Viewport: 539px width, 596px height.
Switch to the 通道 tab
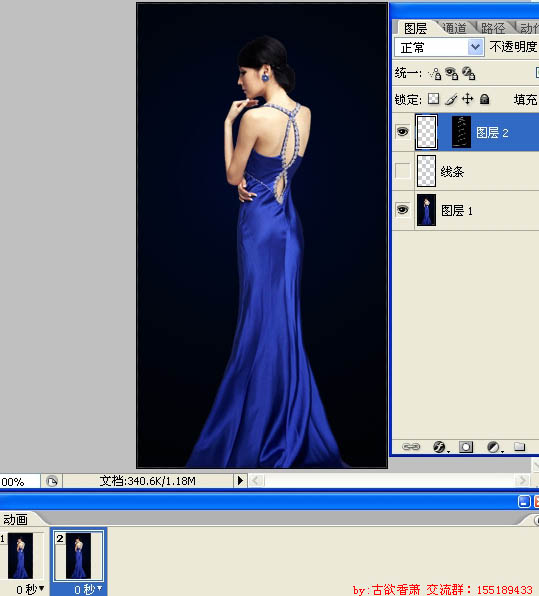[455, 28]
